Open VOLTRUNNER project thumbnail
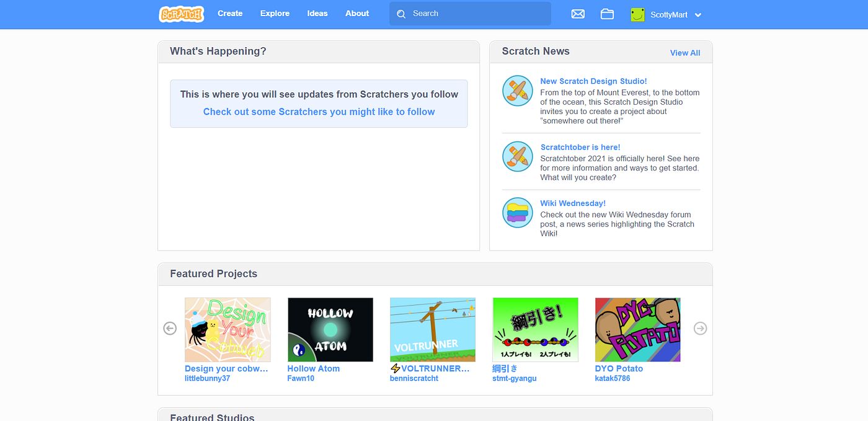Screen dimensions: 868x421 (433, 330)
